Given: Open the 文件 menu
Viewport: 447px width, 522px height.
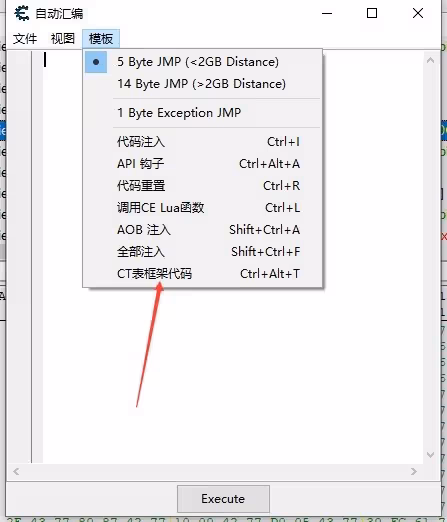Looking at the screenshot, I should coord(25,39).
